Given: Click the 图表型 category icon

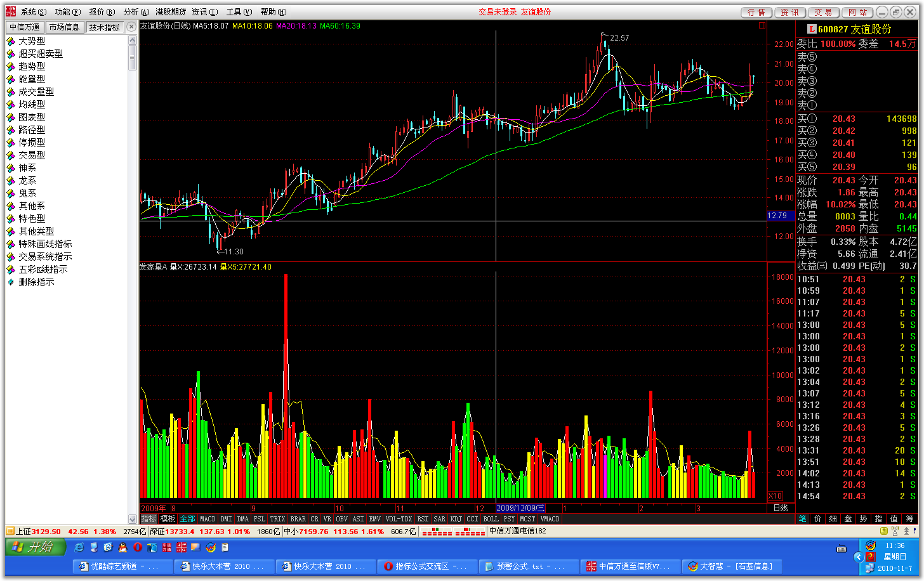Looking at the screenshot, I should (11, 117).
